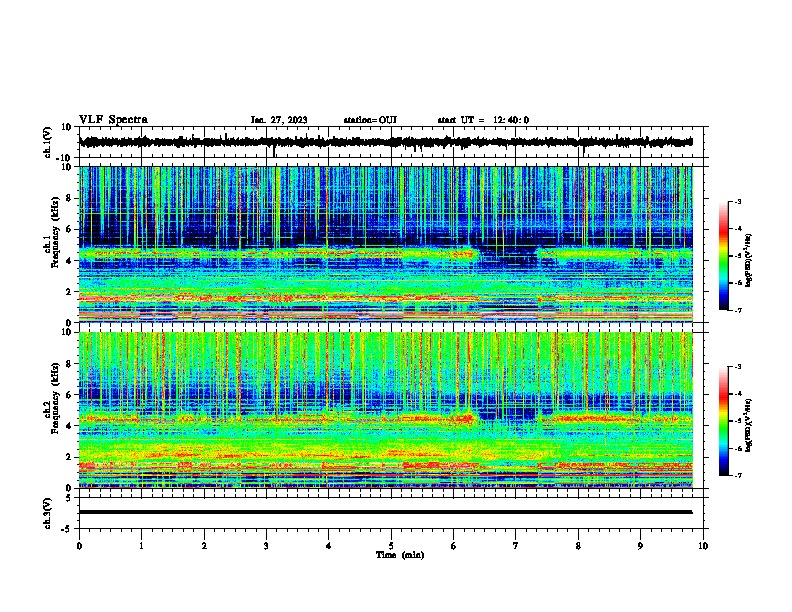Click the "Time (min)" axis label

click(400, 555)
